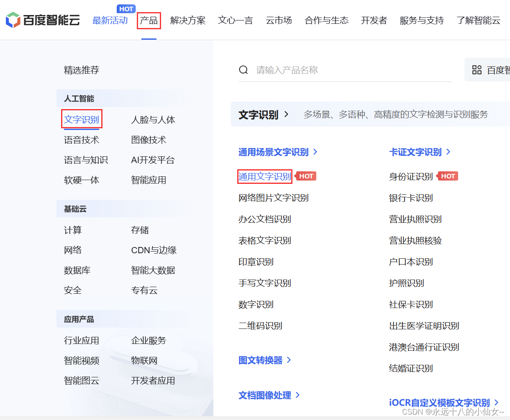
Task: Open 解决方案 navigation menu
Action: click(x=188, y=20)
